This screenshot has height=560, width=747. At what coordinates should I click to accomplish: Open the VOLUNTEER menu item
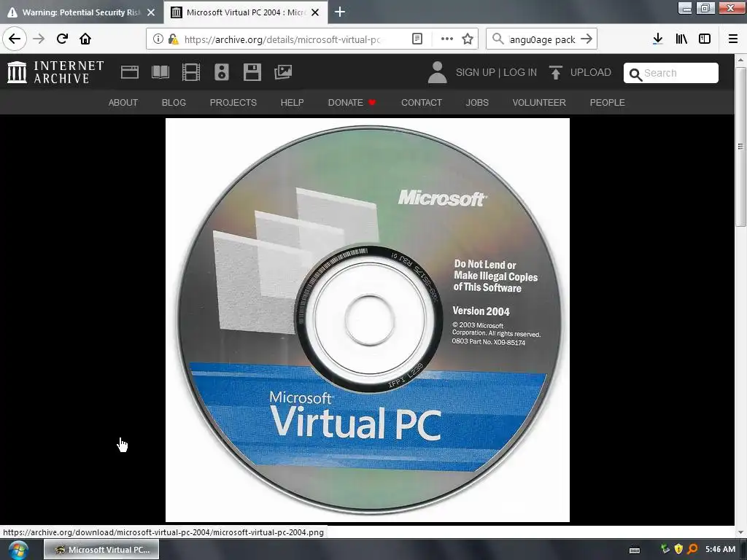pyautogui.click(x=539, y=102)
